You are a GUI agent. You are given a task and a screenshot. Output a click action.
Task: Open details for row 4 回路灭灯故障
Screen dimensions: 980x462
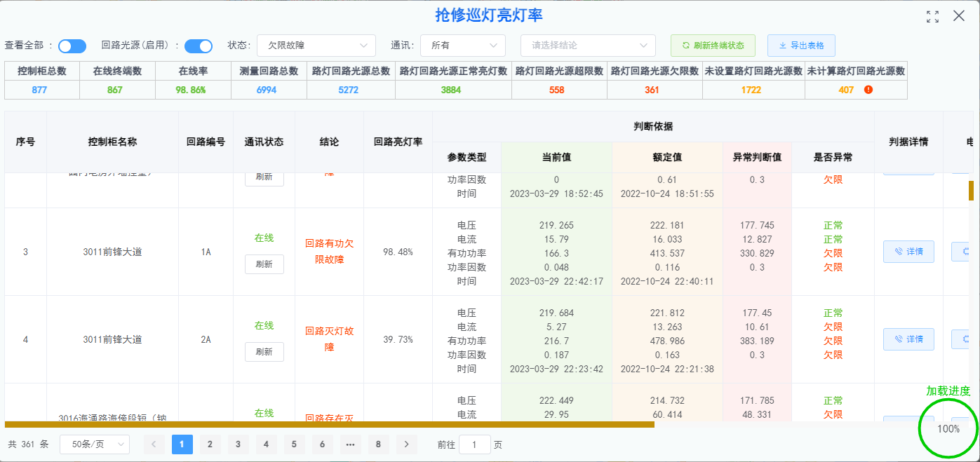[908, 339]
